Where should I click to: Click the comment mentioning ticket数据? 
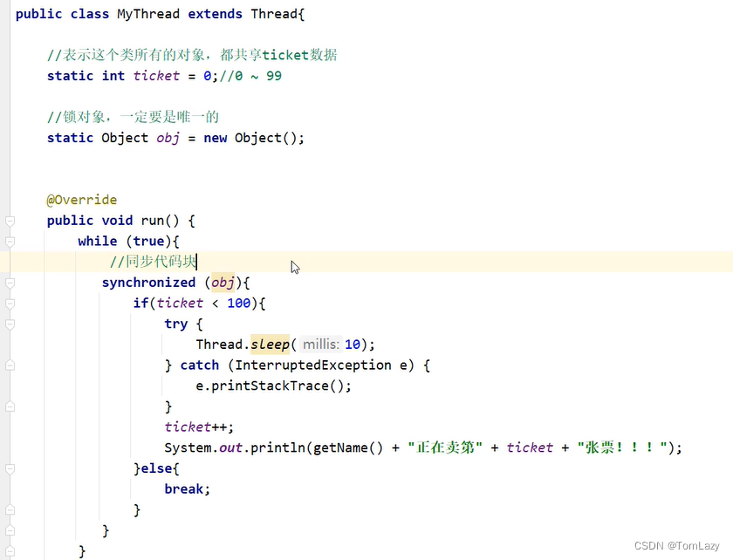pyautogui.click(x=192, y=55)
